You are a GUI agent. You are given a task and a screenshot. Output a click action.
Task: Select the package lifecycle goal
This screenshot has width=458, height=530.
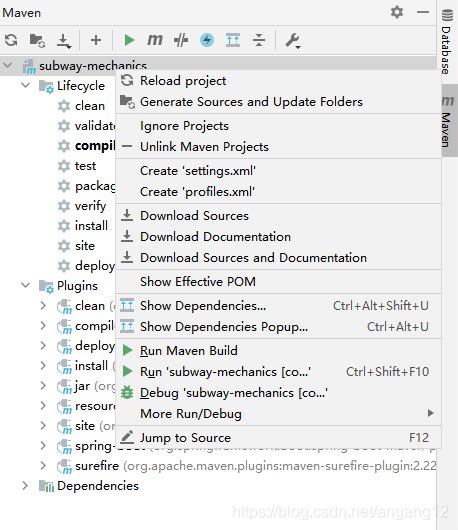coord(95,186)
